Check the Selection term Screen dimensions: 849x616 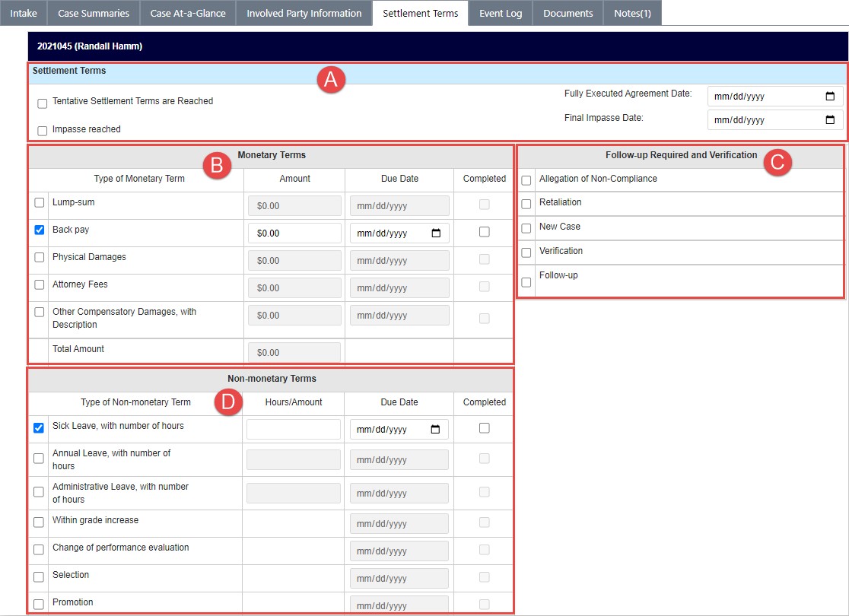tap(39, 577)
